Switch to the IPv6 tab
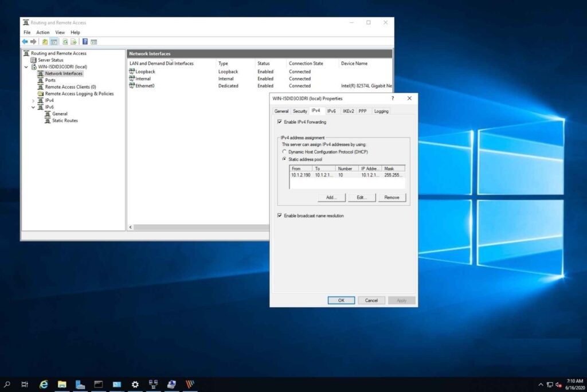The height and width of the screenshot is (392, 587). 331,111
